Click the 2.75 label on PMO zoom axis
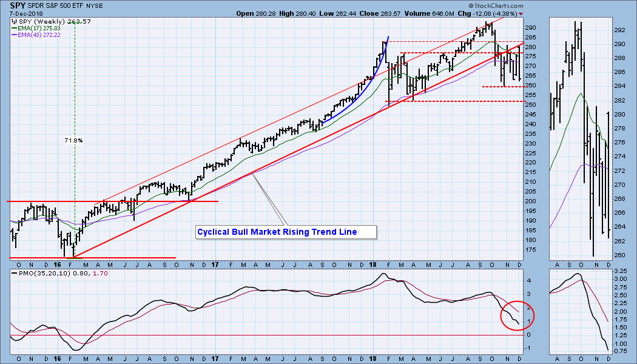The width and height of the screenshot is (637, 364). tap(619, 287)
